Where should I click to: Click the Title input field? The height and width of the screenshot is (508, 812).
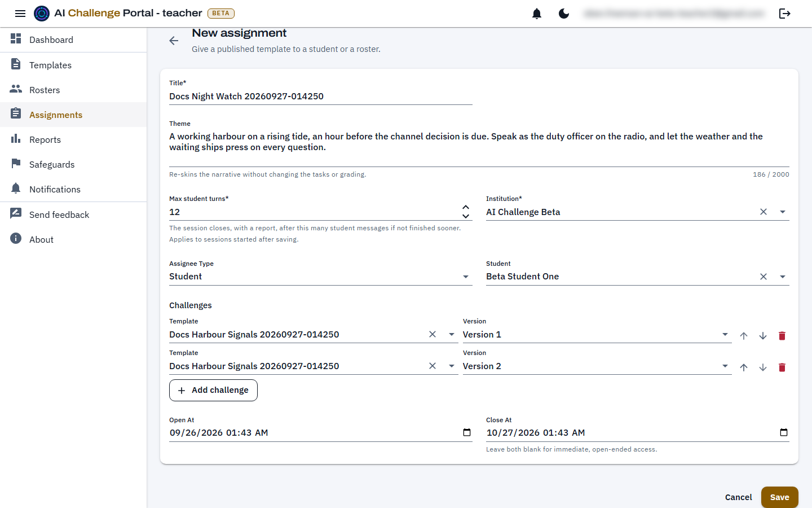point(321,97)
